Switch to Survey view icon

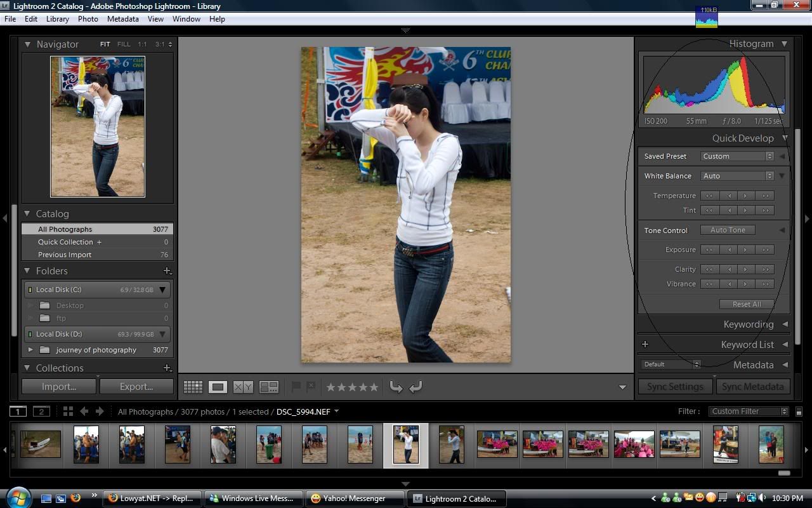click(269, 387)
